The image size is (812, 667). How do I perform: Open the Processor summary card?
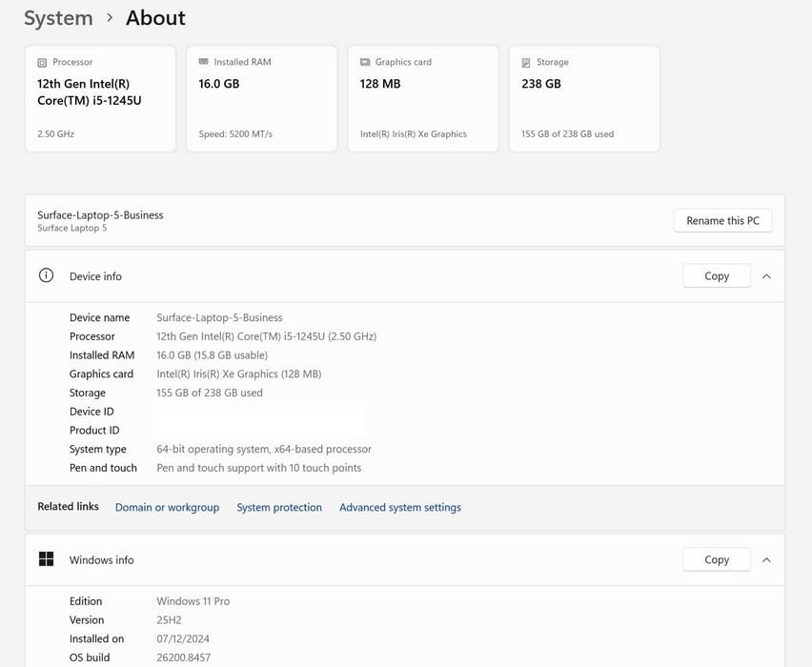click(100, 99)
